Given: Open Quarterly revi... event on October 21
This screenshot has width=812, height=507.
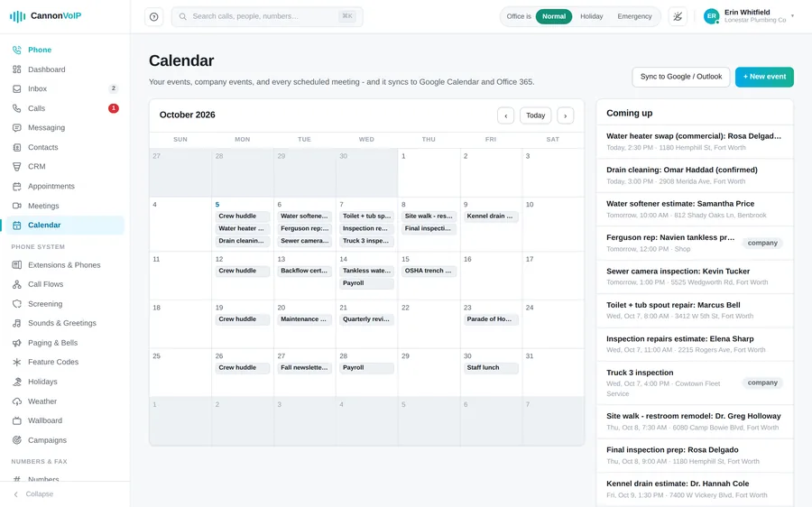Looking at the screenshot, I should point(366,319).
